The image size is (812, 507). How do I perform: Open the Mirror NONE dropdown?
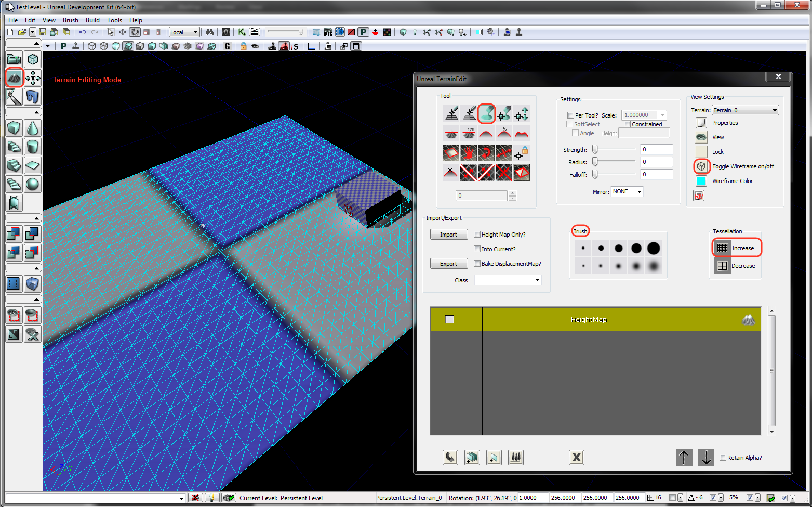[627, 191]
